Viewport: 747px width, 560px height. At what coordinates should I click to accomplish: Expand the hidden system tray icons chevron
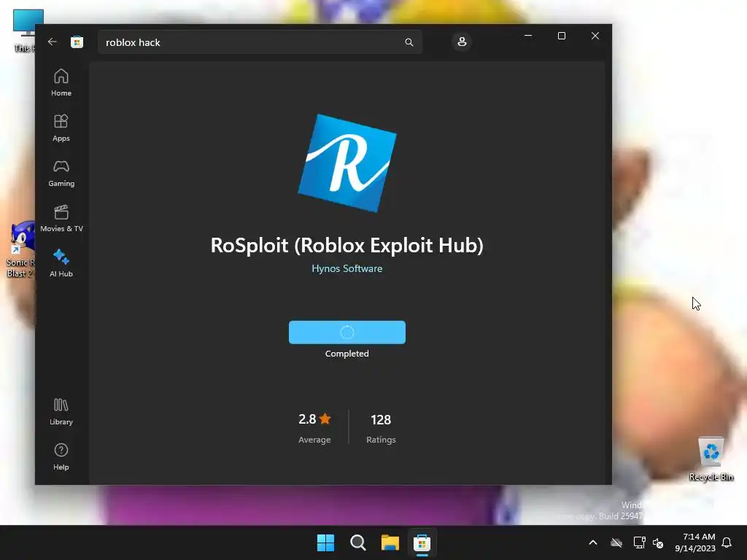(593, 542)
